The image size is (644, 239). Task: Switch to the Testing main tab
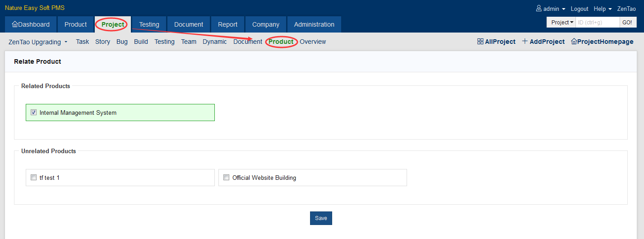coord(149,24)
